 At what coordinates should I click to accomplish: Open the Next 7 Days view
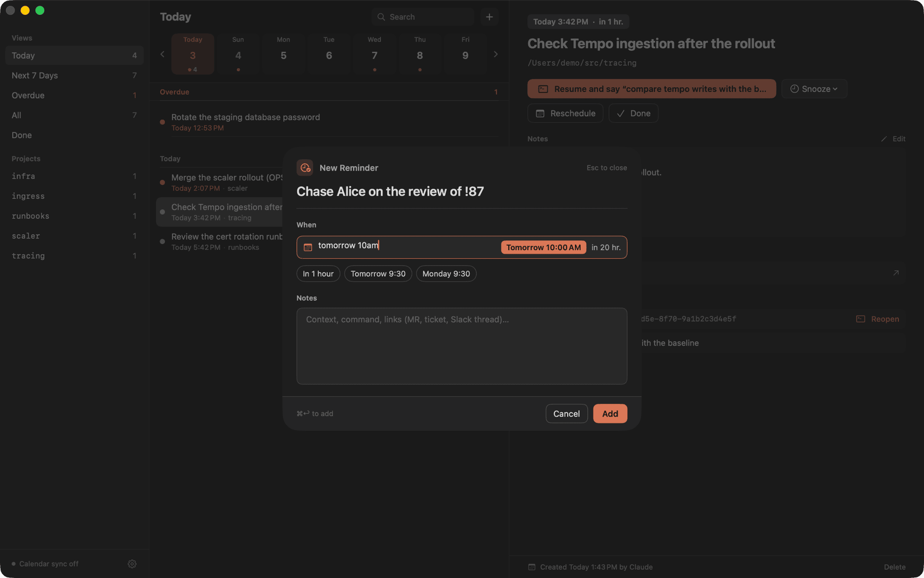point(74,76)
